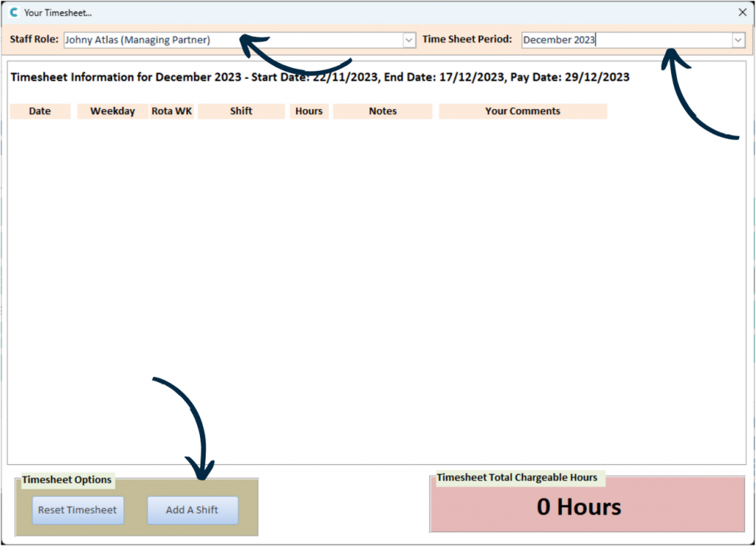Click the Weekday column header
This screenshot has height=546, width=756.
pyautogui.click(x=112, y=111)
